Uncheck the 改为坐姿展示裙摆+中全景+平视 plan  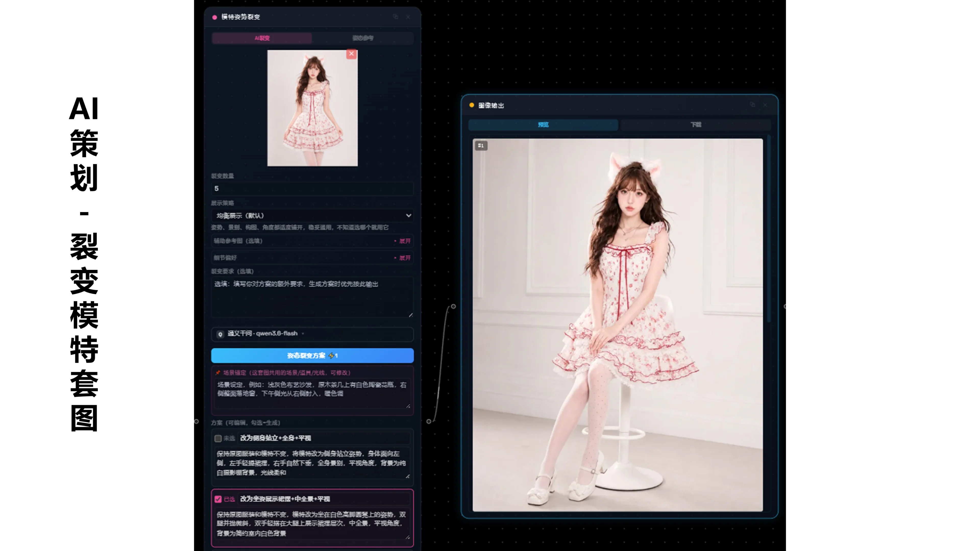coord(218,499)
